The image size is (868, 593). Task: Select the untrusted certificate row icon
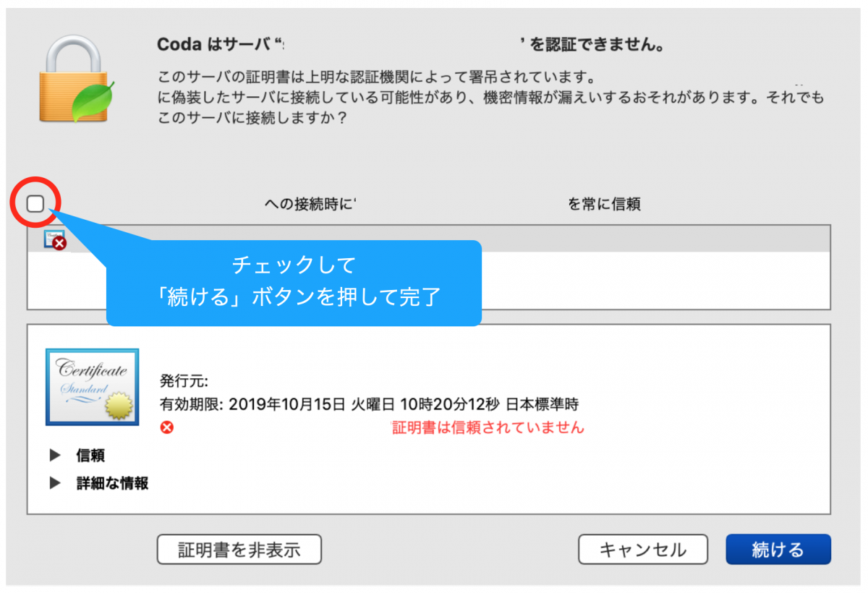(x=55, y=239)
